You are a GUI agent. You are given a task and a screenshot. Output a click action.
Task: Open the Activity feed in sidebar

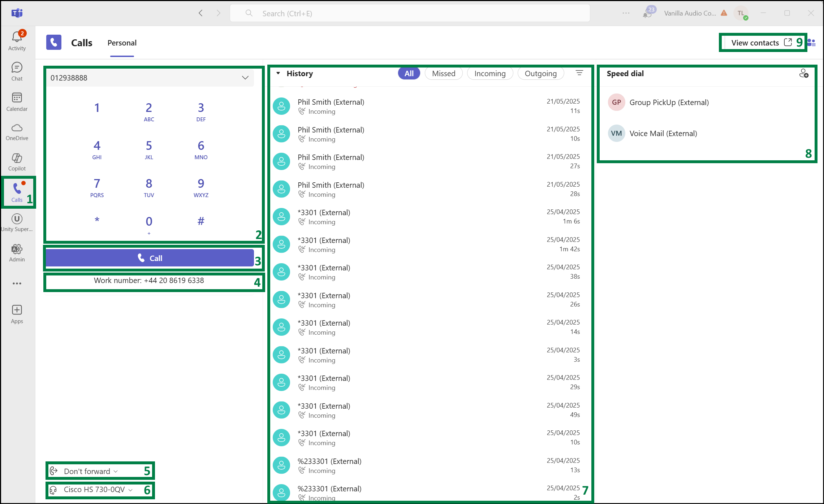tap(17, 41)
